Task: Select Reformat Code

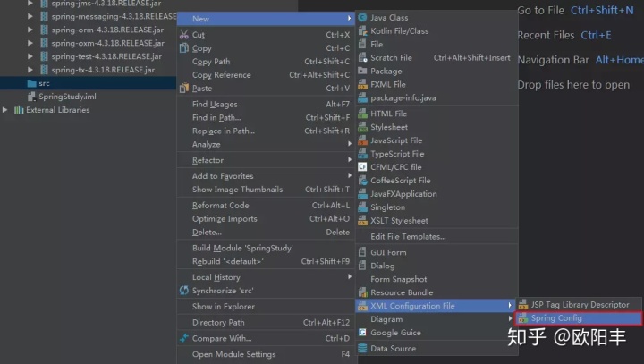Action: tap(266, 206)
